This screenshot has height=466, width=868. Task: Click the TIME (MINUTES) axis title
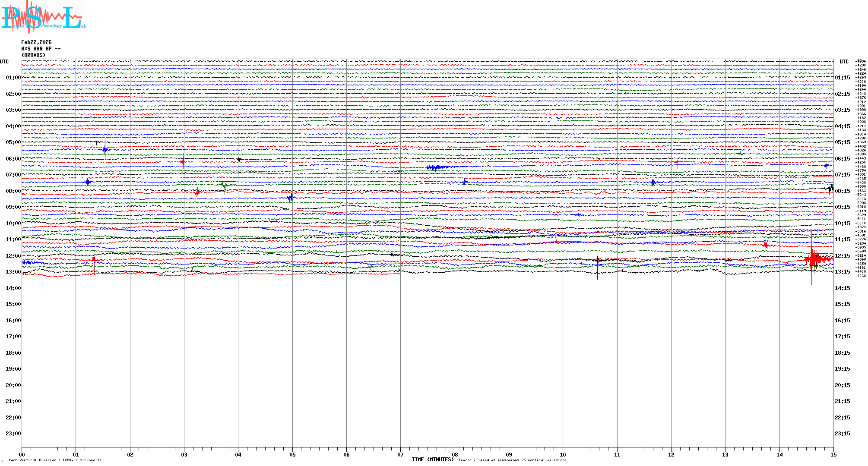pos(432,460)
